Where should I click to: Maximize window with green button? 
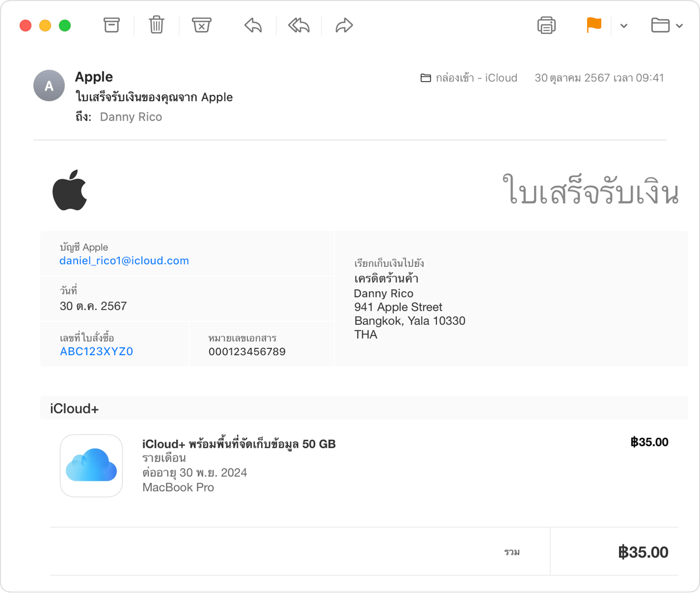(x=64, y=25)
